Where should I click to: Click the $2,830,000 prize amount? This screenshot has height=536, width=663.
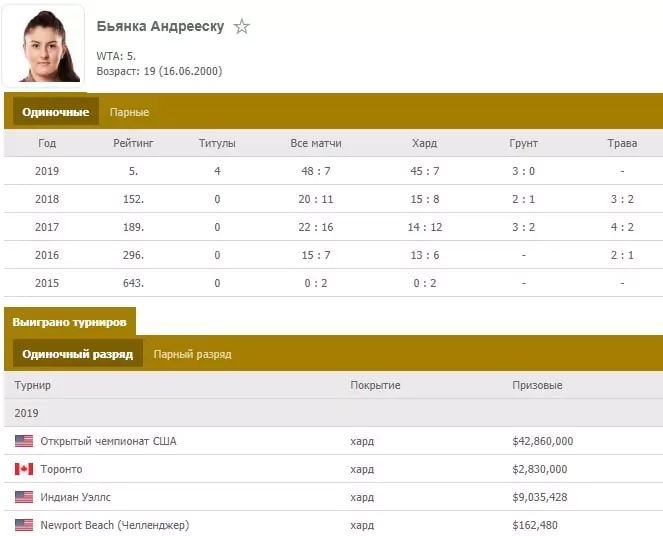point(540,469)
